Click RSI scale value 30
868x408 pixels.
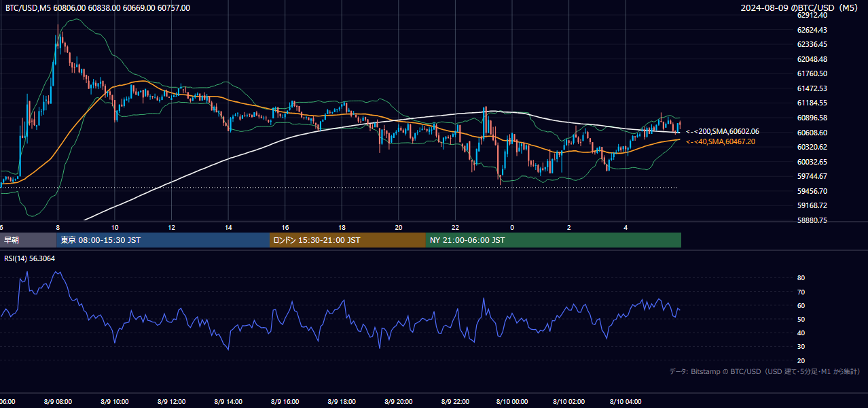point(801,347)
